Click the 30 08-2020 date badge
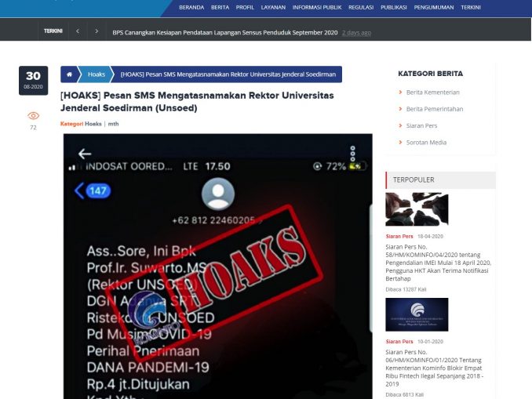 click(33, 80)
